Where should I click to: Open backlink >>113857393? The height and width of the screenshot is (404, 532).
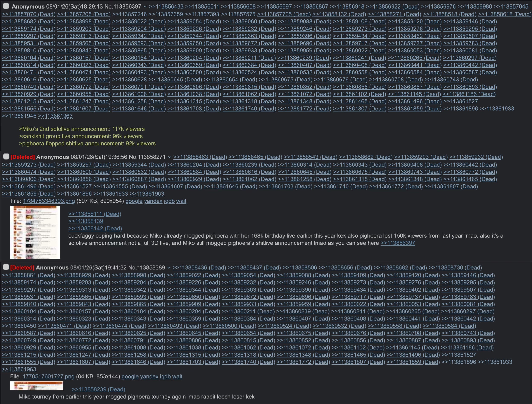(202, 15)
